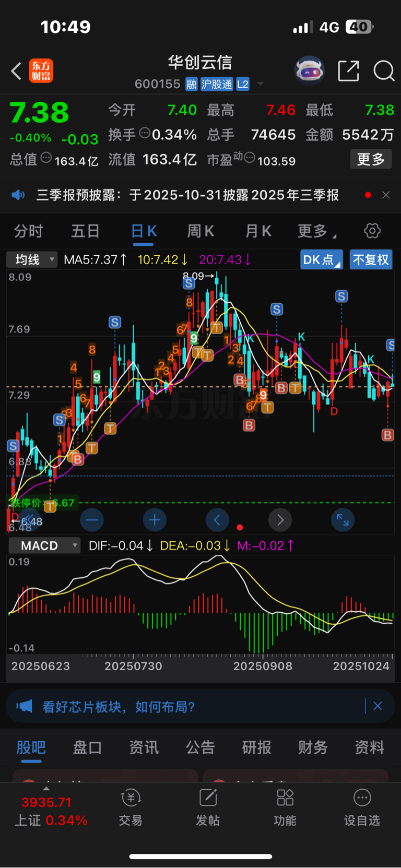Image resolution: width=401 pixels, height=868 pixels.
Task: Open the 公告 tab
Action: point(200,747)
